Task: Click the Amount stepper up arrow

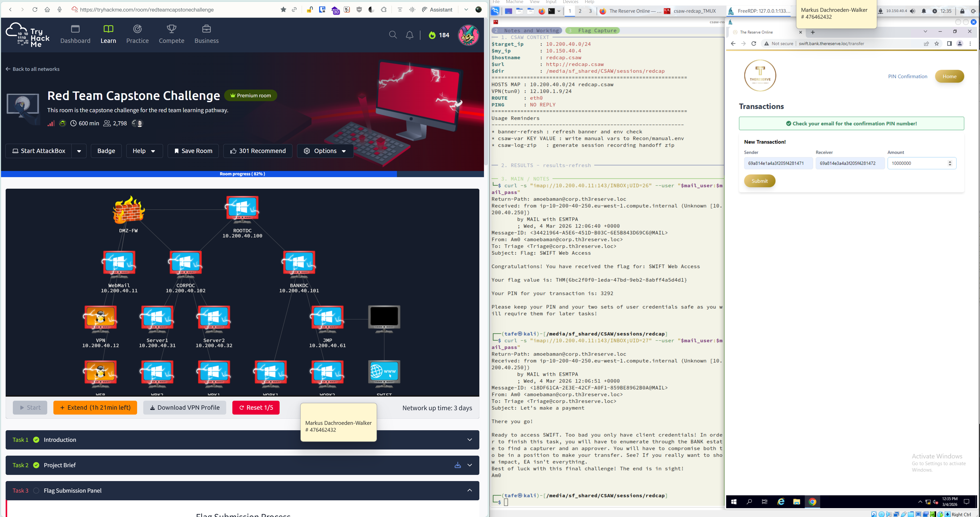Action: pos(950,161)
